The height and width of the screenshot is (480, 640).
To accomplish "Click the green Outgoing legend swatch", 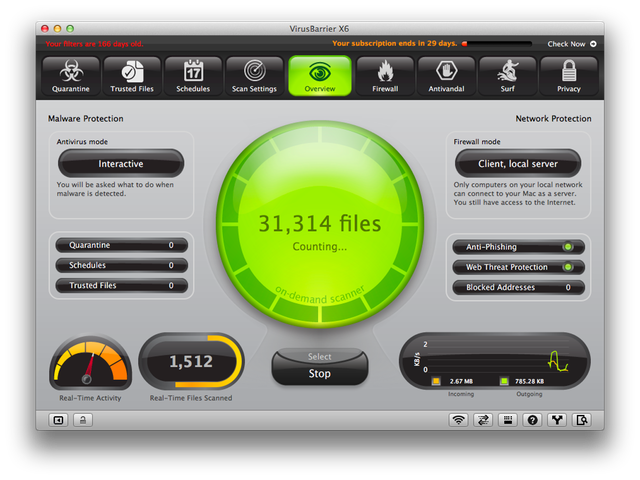I will tap(504, 381).
